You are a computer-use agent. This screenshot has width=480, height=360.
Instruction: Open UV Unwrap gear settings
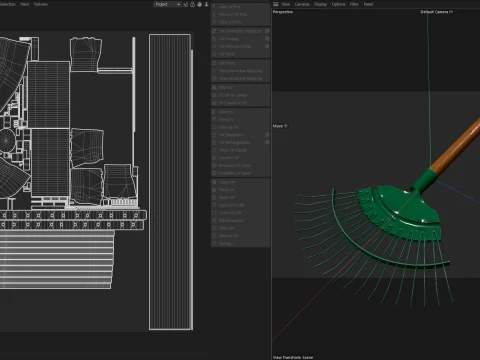[x=267, y=39]
